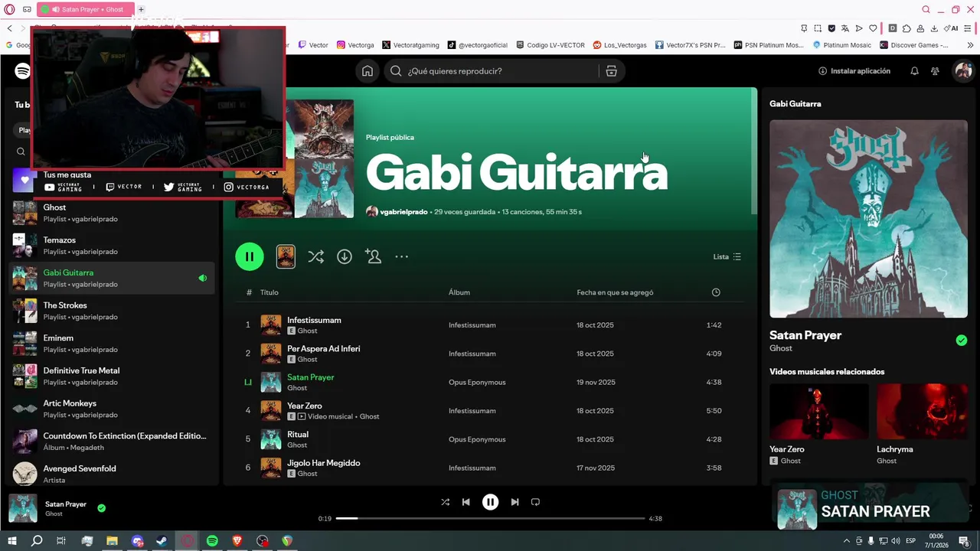Viewport: 980px width, 551px height.
Task: Open the Codigo LV-VECTOR bookmark
Action: [x=550, y=45]
